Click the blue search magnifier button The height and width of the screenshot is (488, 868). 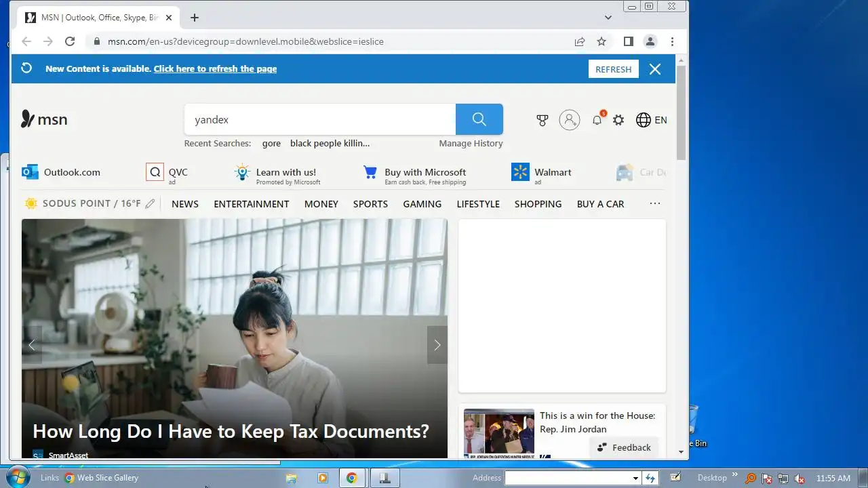[x=479, y=119]
